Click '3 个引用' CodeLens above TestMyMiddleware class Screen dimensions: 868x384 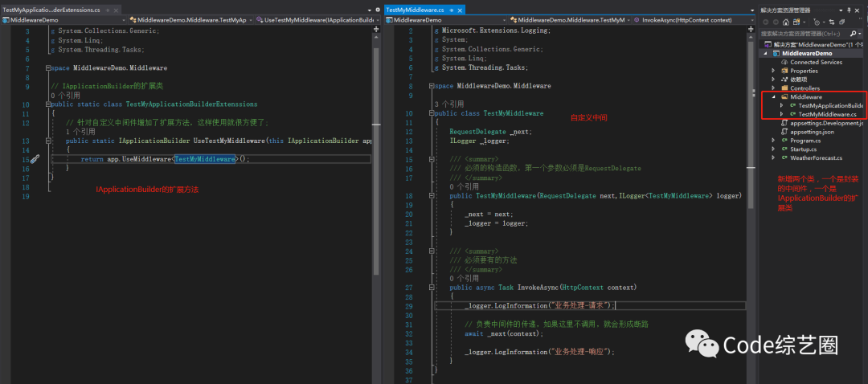449,104
